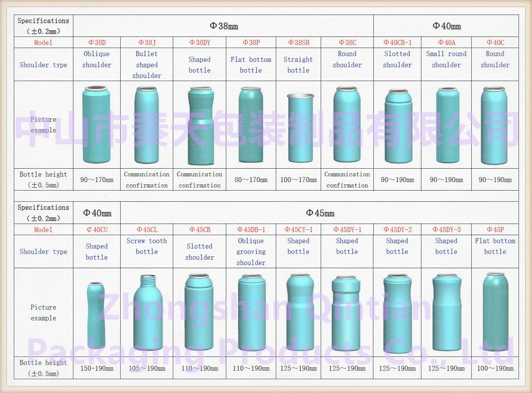Select the model label Φ40A
The width and height of the screenshot is (532, 393).
click(446, 42)
